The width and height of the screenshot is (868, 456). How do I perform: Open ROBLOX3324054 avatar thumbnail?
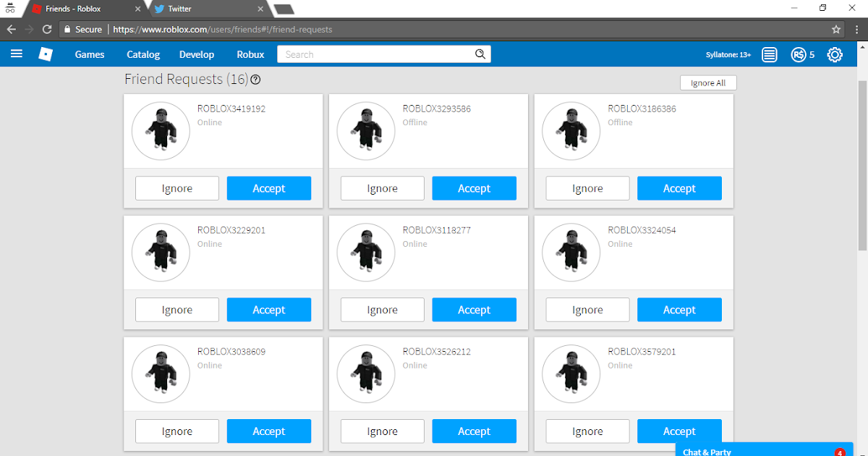[x=571, y=253]
